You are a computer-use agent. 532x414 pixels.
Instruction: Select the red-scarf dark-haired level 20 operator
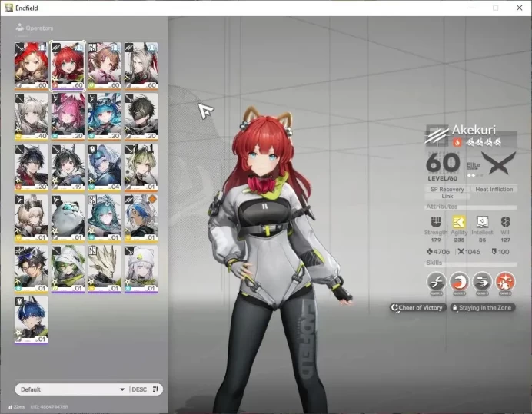[x=31, y=167]
